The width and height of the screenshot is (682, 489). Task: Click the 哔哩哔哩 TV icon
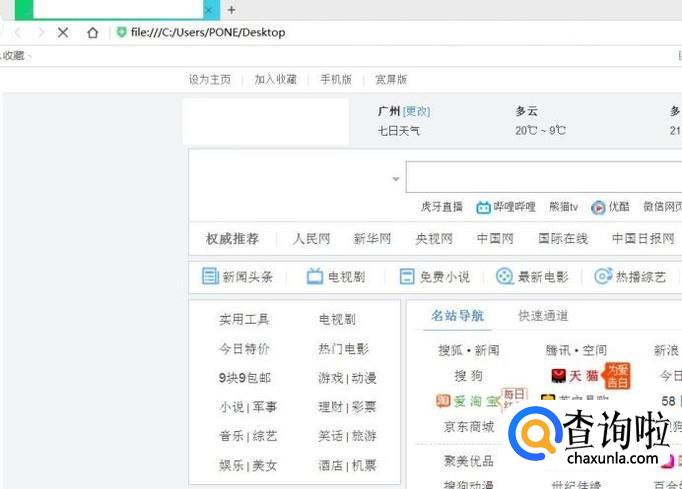(x=483, y=208)
